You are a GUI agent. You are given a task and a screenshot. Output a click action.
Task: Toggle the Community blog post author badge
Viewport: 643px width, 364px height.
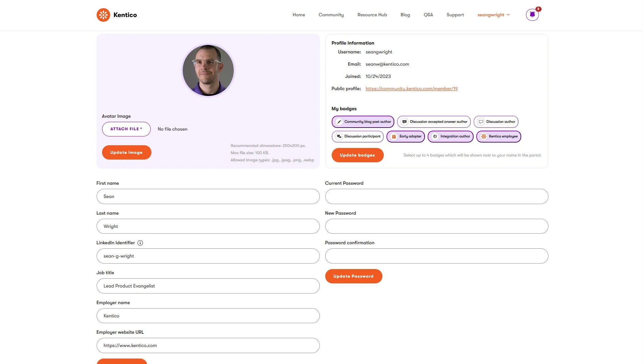[363, 122]
